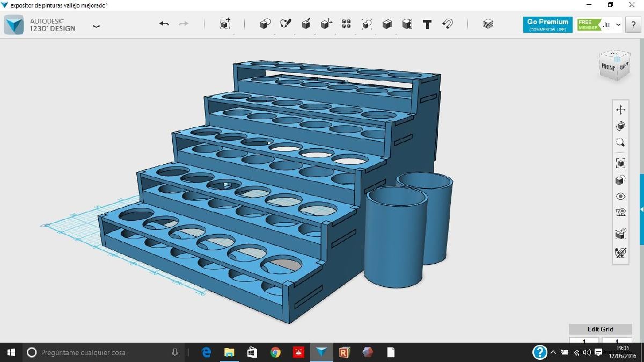Toggle the Snap magnet in the toolbar
The image size is (644, 362).
[448, 24]
